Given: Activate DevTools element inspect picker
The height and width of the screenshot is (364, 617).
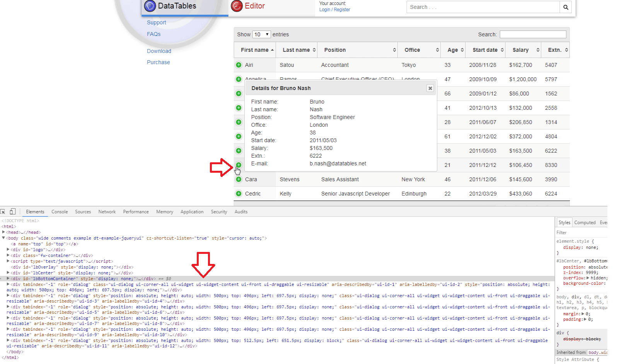Looking at the screenshot, I should point(3,211).
